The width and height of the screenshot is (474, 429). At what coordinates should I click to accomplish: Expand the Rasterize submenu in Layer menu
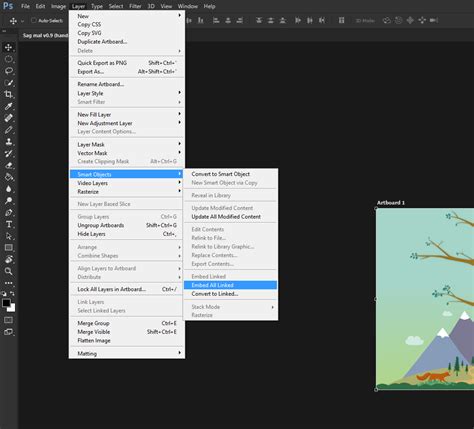pos(127,192)
